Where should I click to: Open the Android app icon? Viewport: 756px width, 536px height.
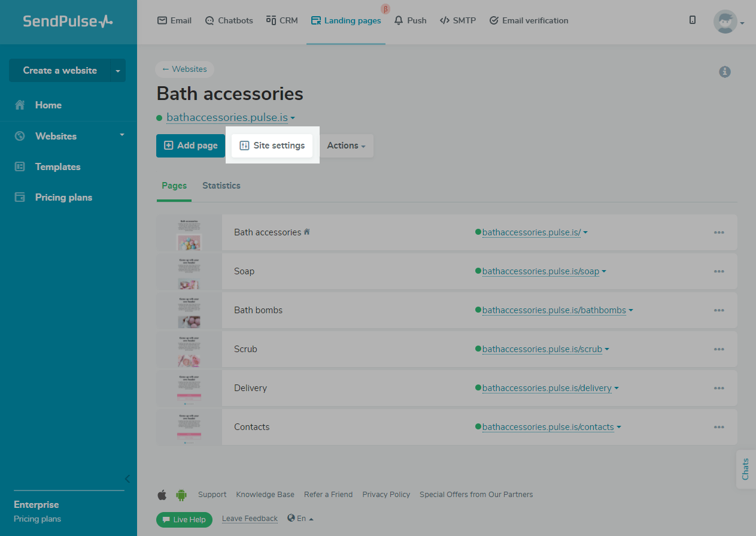181,495
